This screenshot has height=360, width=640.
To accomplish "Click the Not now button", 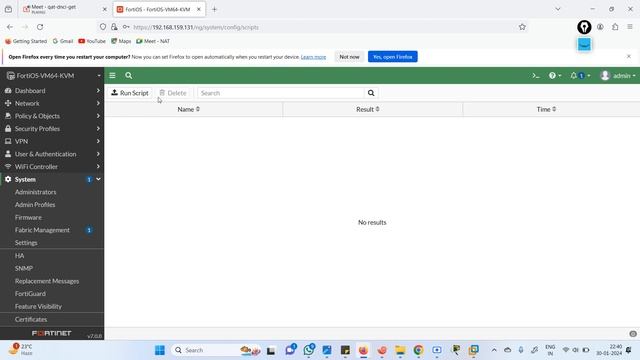I will tap(349, 57).
